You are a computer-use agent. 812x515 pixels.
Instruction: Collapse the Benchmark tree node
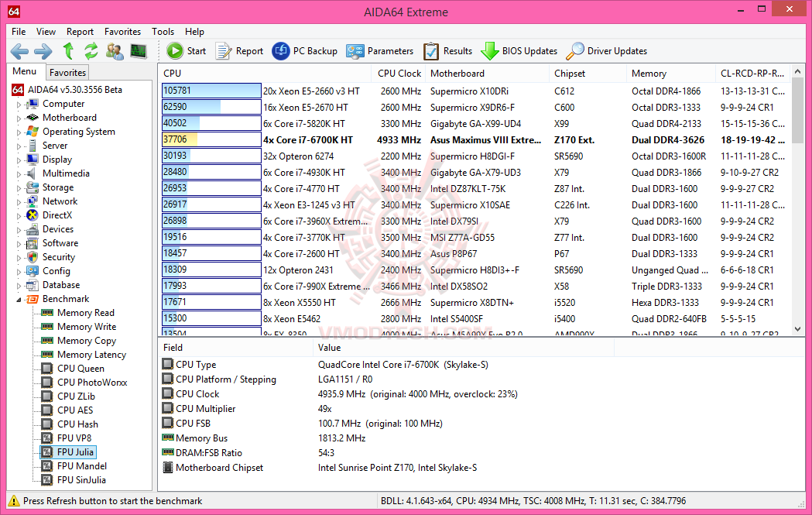tap(19, 300)
